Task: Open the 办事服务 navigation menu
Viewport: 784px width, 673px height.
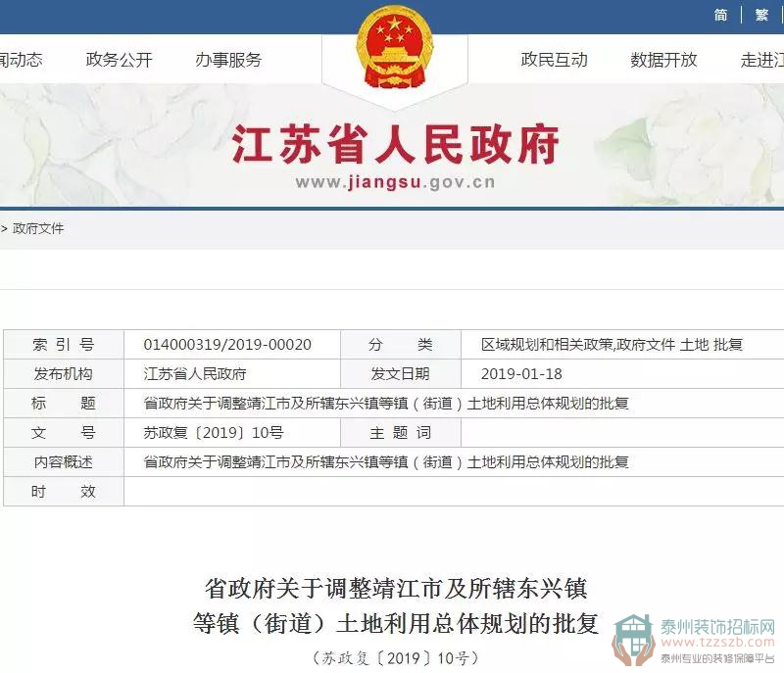Action: click(x=228, y=60)
